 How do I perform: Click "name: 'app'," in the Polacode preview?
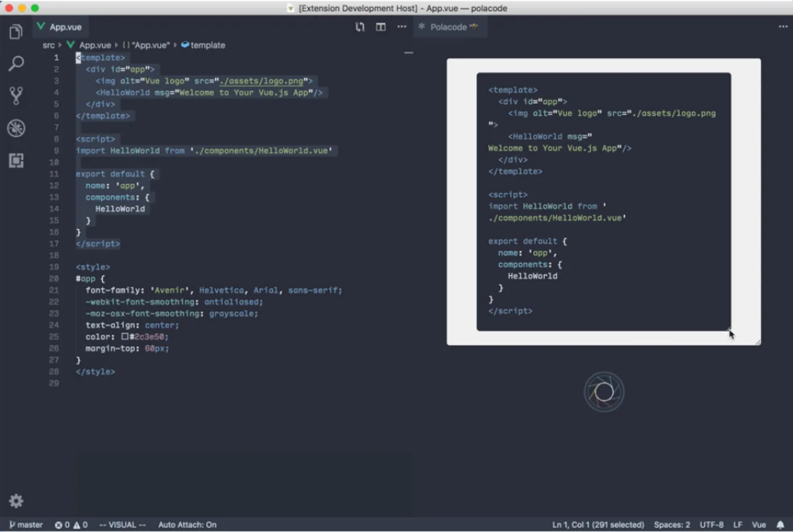coord(527,253)
